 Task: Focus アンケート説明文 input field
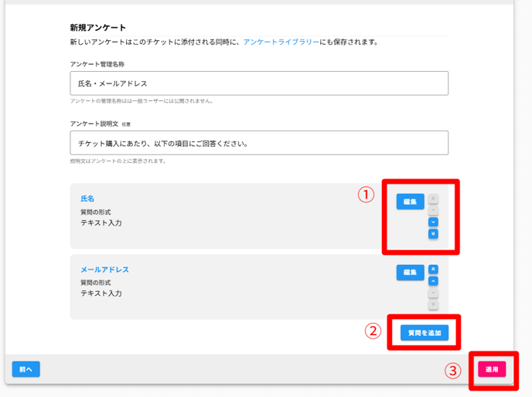[x=259, y=143]
